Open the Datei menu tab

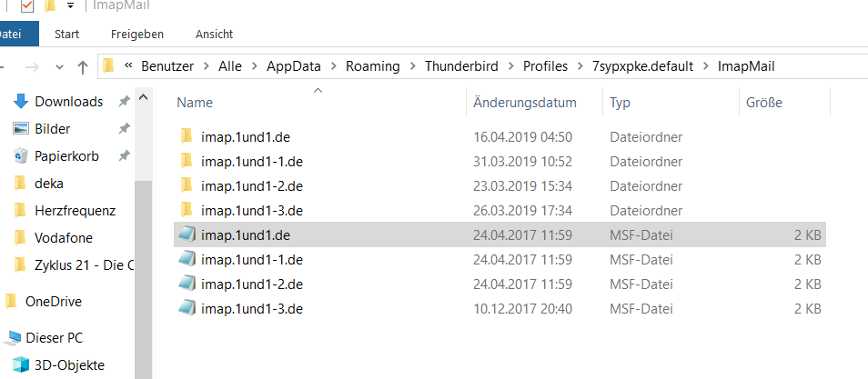[x=13, y=35]
